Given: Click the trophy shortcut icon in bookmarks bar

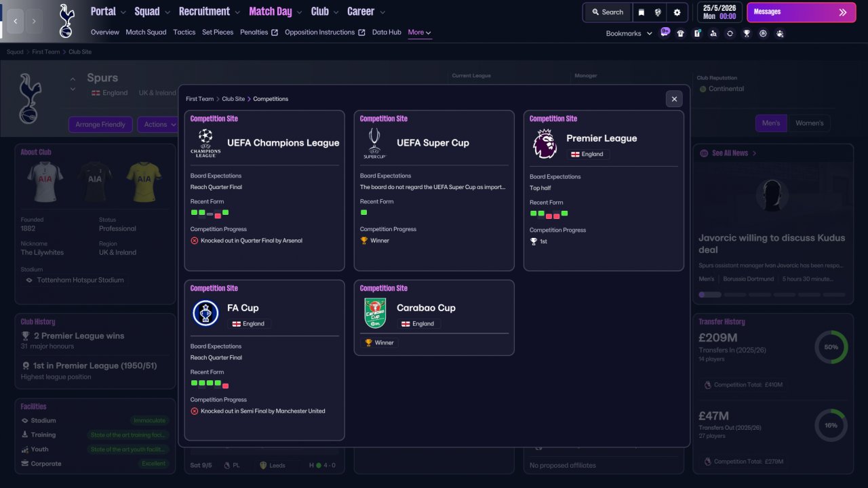Looking at the screenshot, I should [x=747, y=33].
